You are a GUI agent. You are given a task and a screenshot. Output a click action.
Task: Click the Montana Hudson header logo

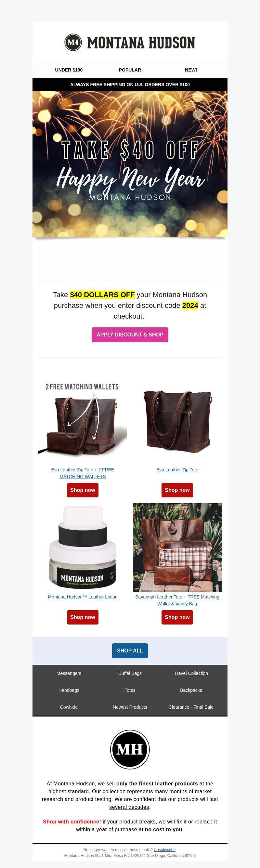(130, 43)
